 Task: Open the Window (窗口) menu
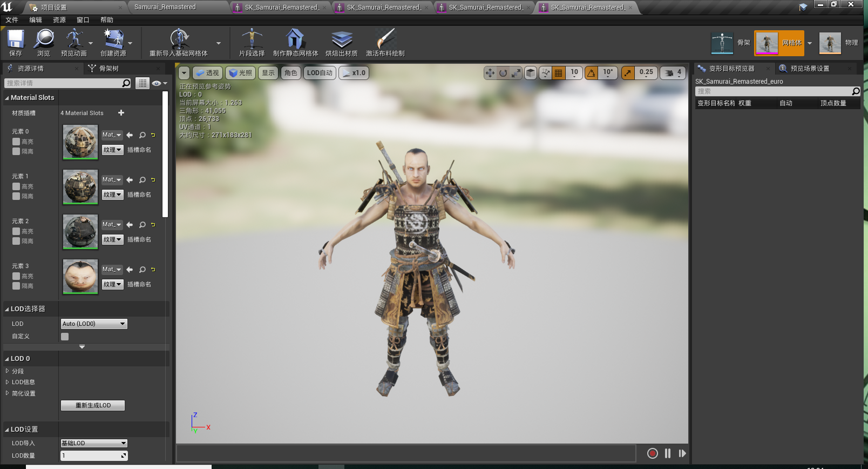[83, 20]
